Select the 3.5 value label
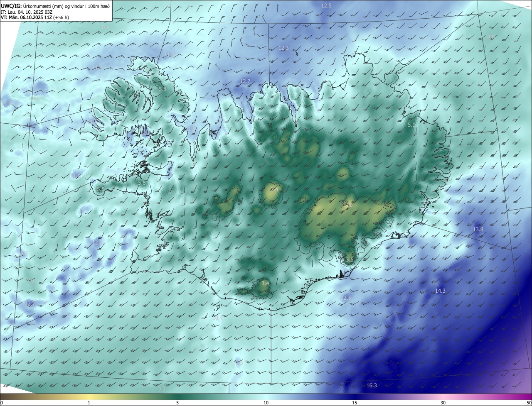This screenshot has width=532, height=406. pyautogui.click(x=350, y=260)
